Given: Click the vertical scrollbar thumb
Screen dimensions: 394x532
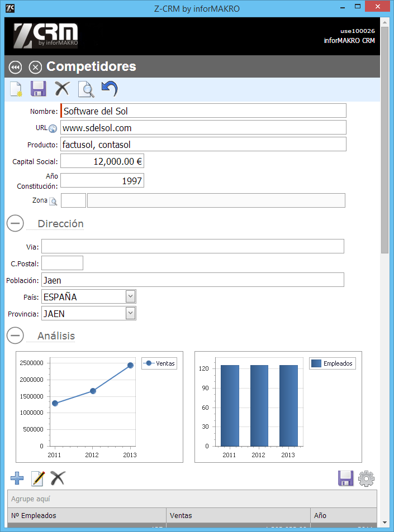Looking at the screenshot, I should click(385, 140).
